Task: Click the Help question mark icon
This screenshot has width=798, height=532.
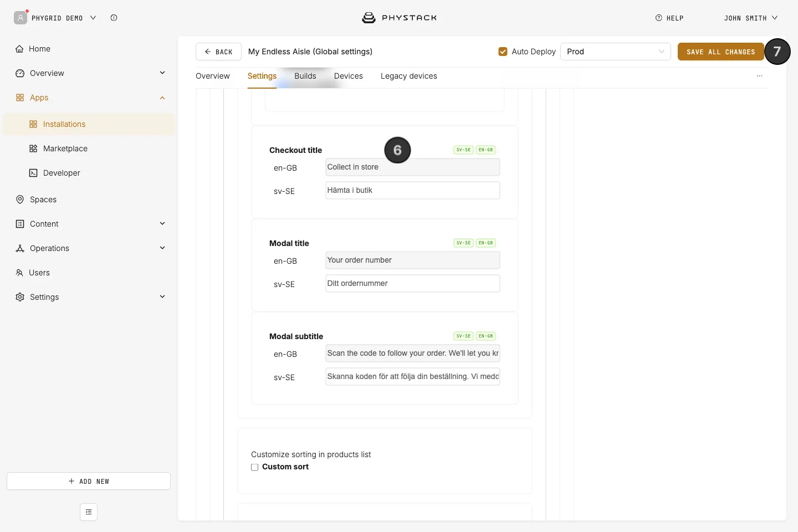Action: click(x=659, y=18)
